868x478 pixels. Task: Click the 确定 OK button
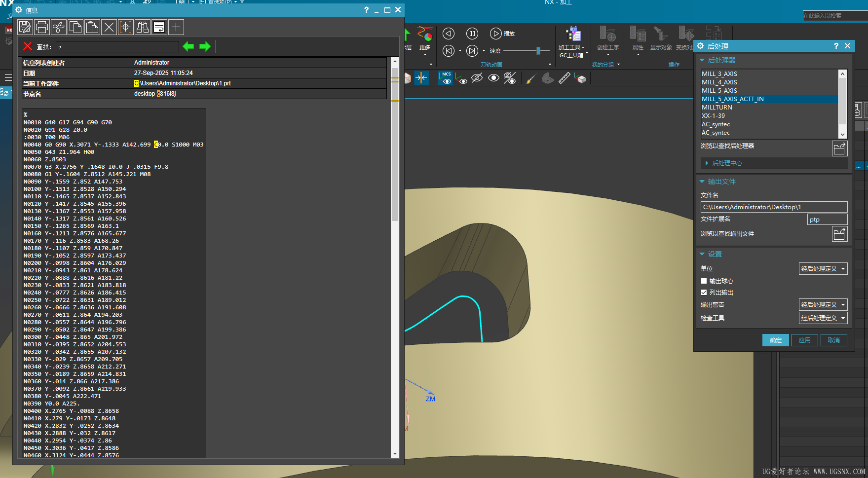(776, 340)
